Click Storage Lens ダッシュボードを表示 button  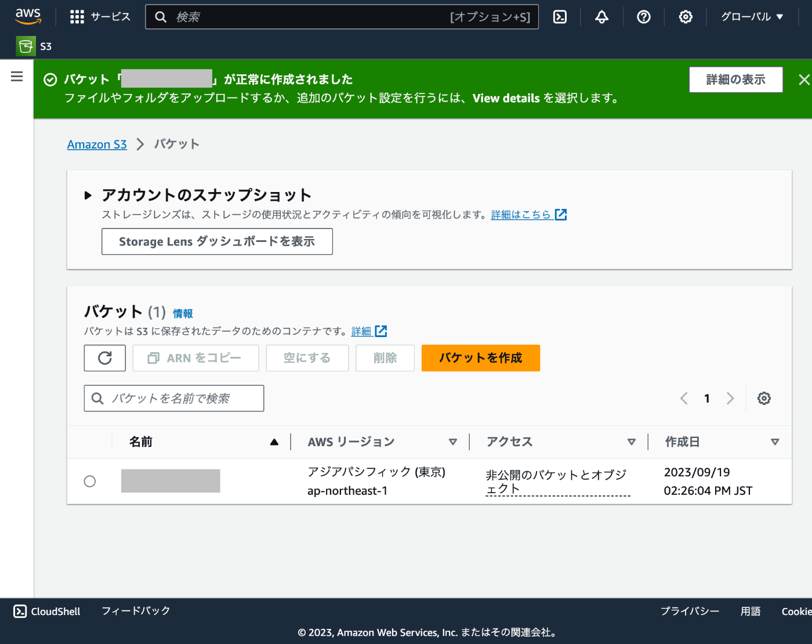(x=217, y=241)
